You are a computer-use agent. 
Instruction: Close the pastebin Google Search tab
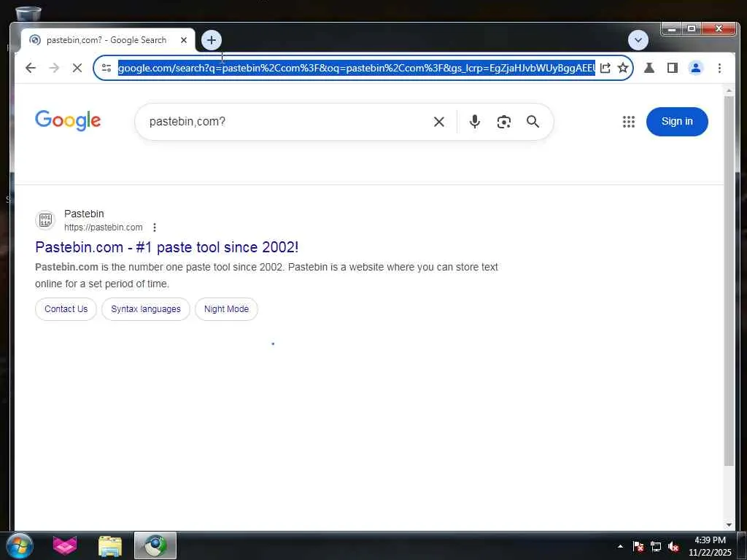coord(184,40)
